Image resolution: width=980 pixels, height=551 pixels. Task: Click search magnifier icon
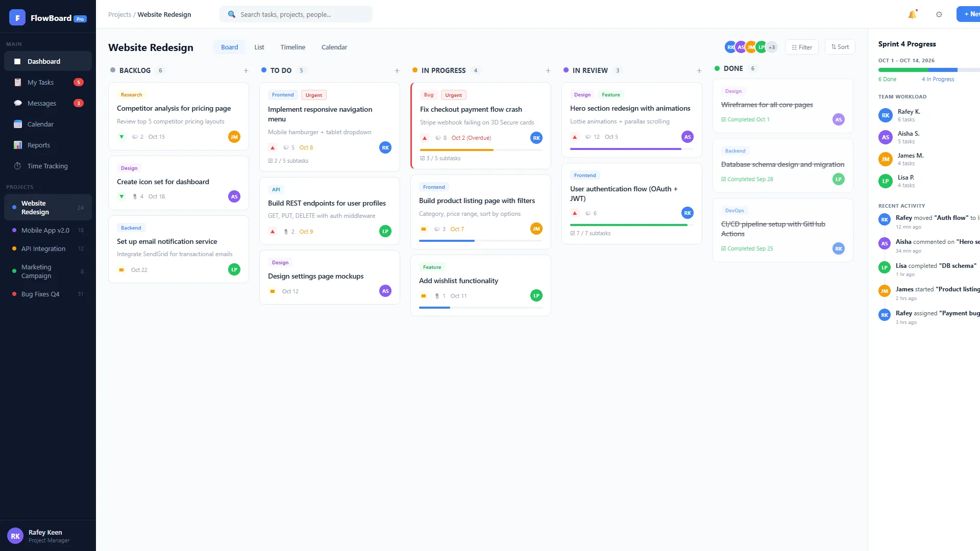tap(232, 14)
